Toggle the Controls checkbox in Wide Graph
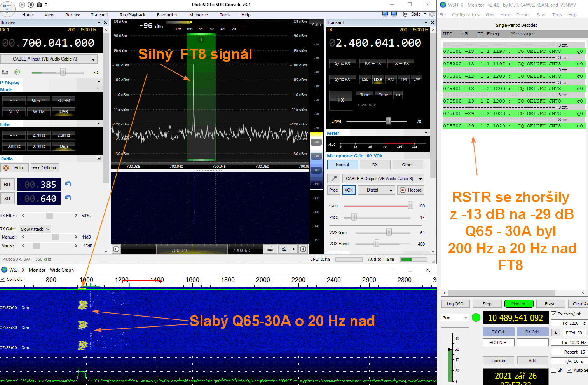588x385 pixels. [3, 279]
